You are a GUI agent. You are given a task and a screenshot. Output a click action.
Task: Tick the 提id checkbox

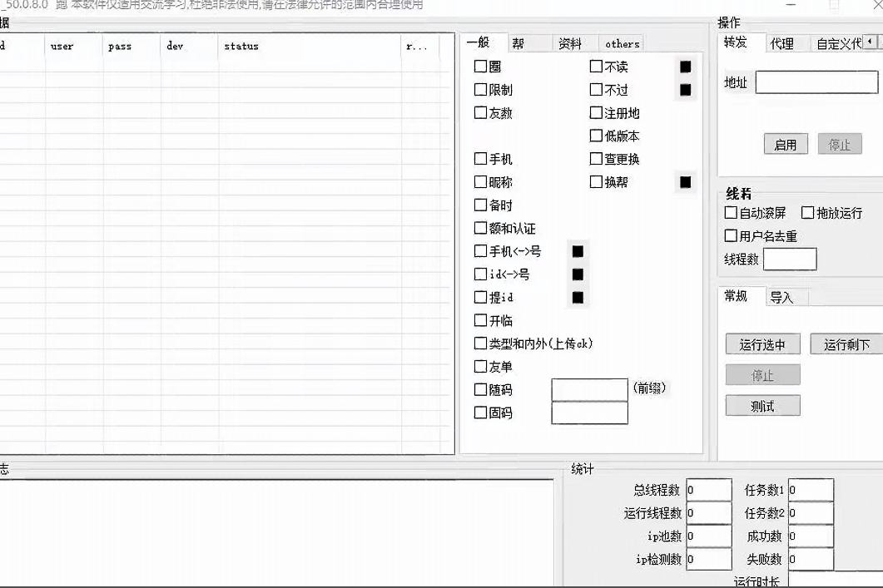[x=480, y=297]
